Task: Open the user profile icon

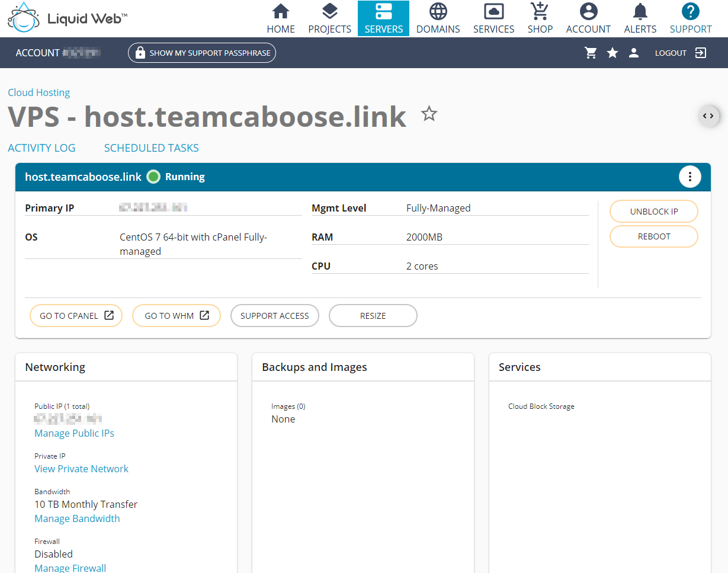Action: pos(634,53)
